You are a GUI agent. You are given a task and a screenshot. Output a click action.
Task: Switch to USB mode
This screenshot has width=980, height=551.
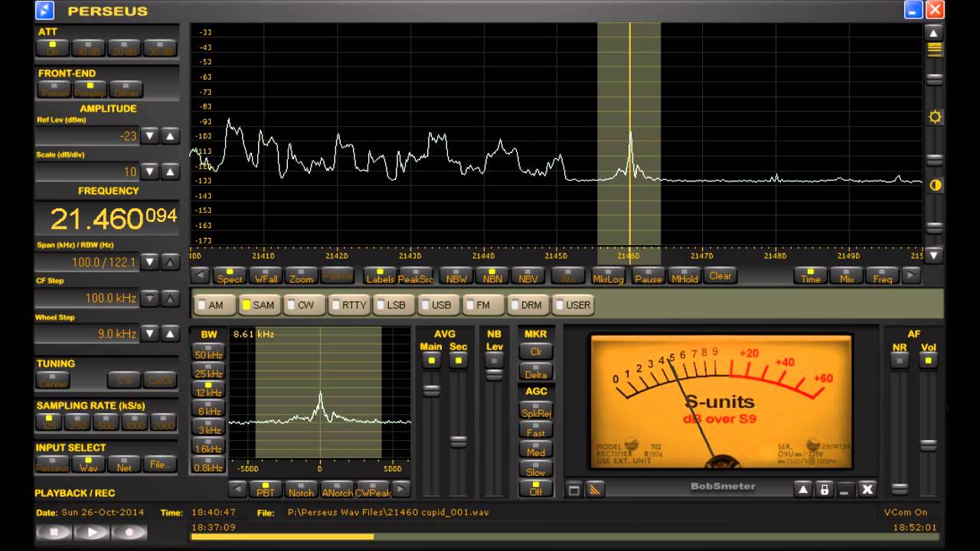439,305
